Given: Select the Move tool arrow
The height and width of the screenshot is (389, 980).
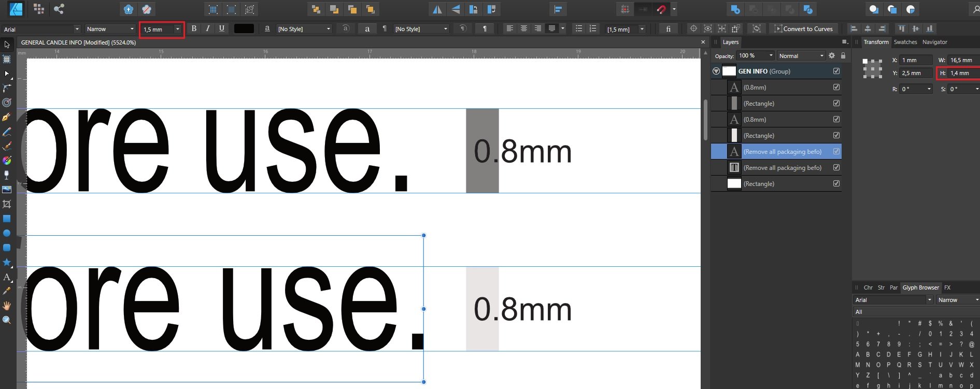Looking at the screenshot, I should pos(7,45).
